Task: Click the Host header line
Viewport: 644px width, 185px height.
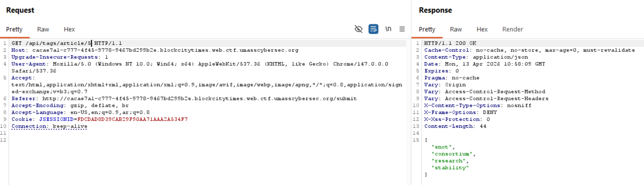Action: pos(155,50)
